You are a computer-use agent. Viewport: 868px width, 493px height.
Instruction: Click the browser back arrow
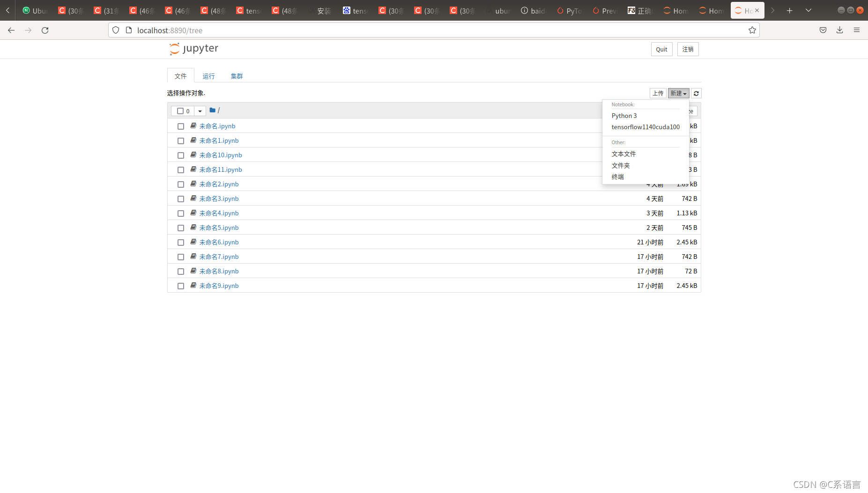pos(11,30)
